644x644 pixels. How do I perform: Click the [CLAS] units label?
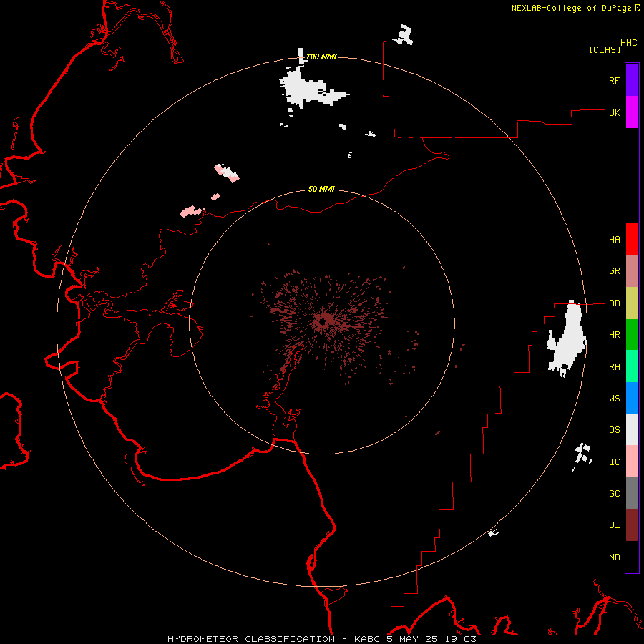coord(605,49)
